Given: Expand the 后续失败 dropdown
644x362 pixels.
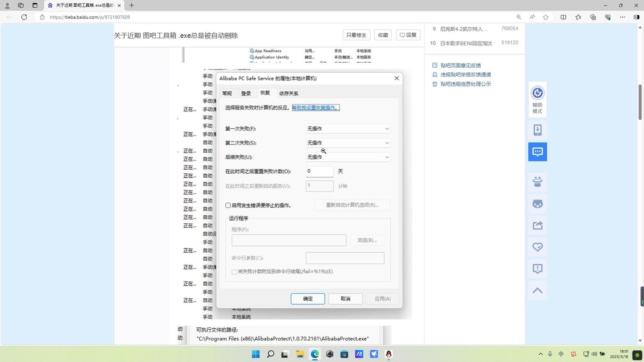Looking at the screenshot, I should click(348, 157).
